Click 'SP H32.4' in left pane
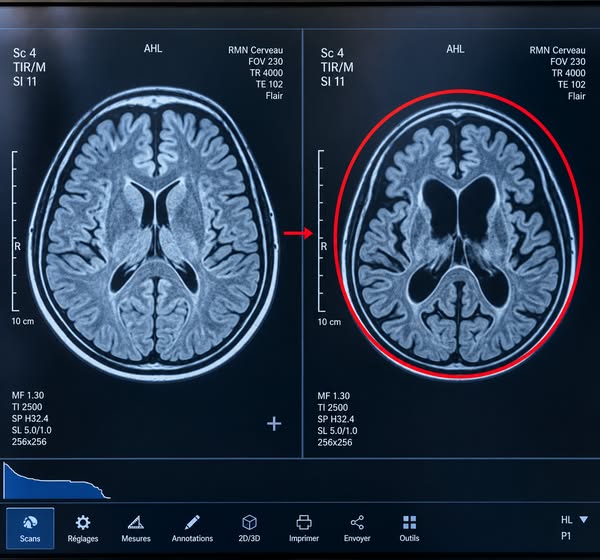600x560 pixels. click(x=30, y=418)
